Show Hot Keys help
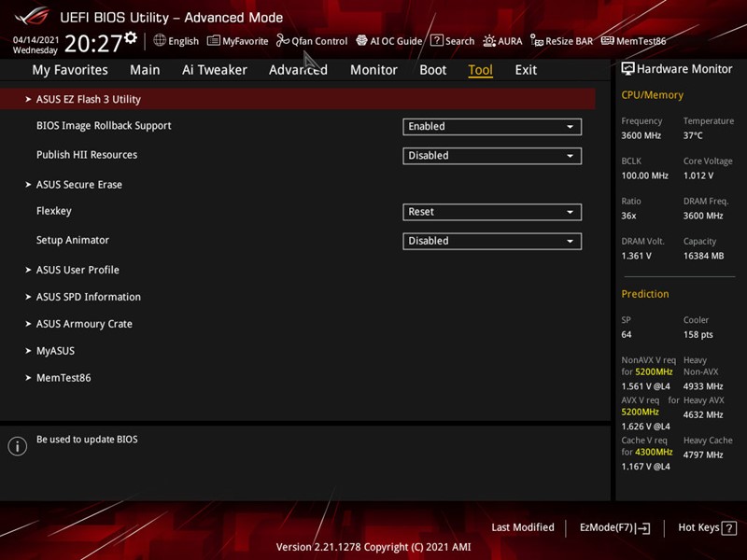 705,528
